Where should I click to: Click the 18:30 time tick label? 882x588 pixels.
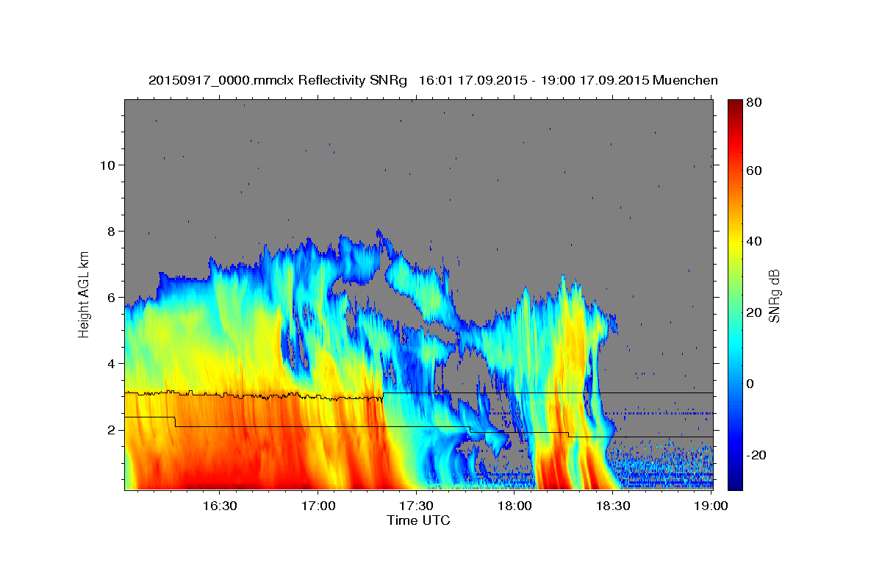point(613,506)
